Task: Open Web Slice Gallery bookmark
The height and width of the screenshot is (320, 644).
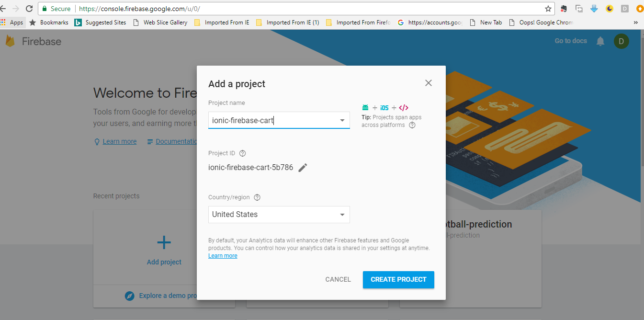Action: click(x=160, y=22)
